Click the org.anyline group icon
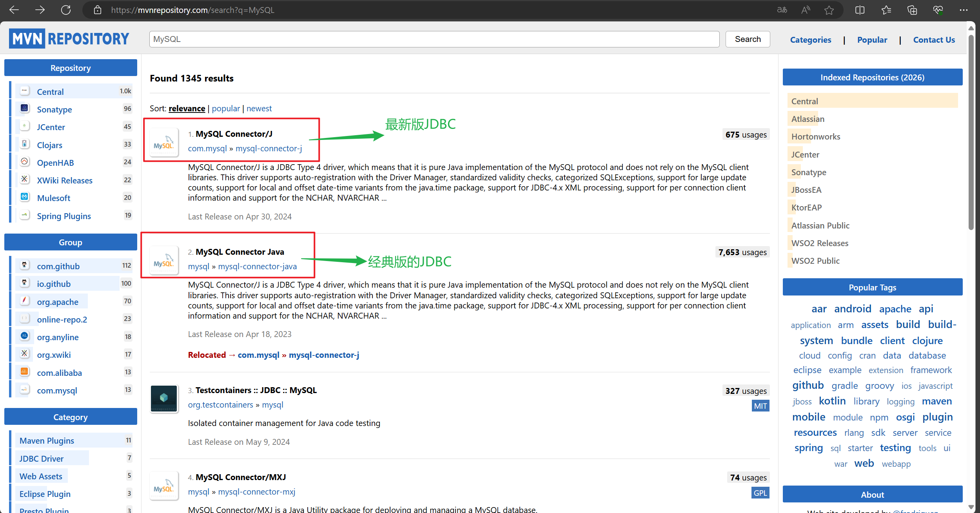 click(x=24, y=336)
